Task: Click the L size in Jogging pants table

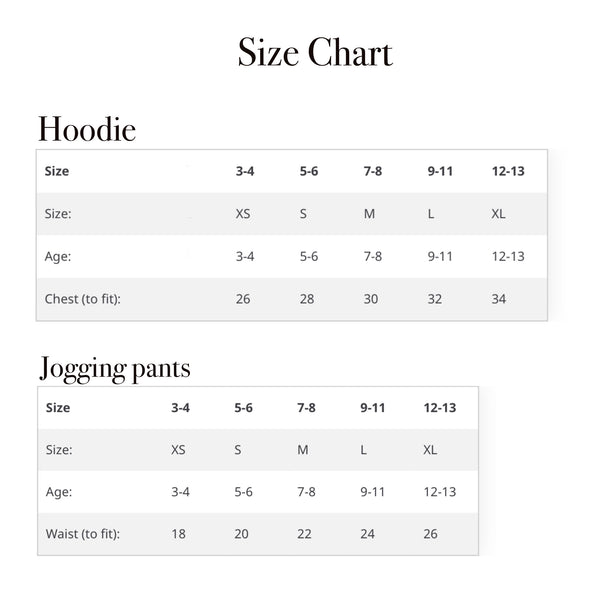Action: (363, 450)
